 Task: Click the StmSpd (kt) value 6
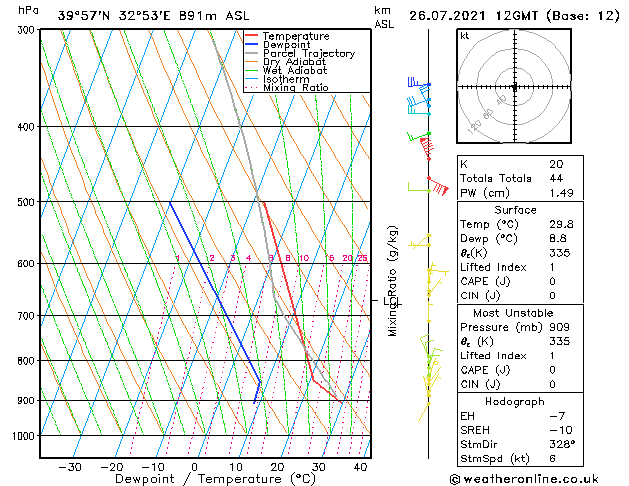pyautogui.click(x=553, y=459)
